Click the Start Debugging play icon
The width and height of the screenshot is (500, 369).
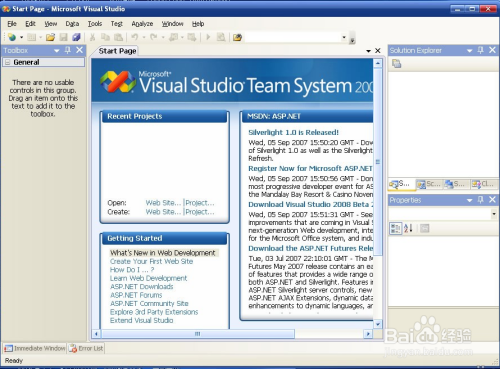tap(208, 37)
